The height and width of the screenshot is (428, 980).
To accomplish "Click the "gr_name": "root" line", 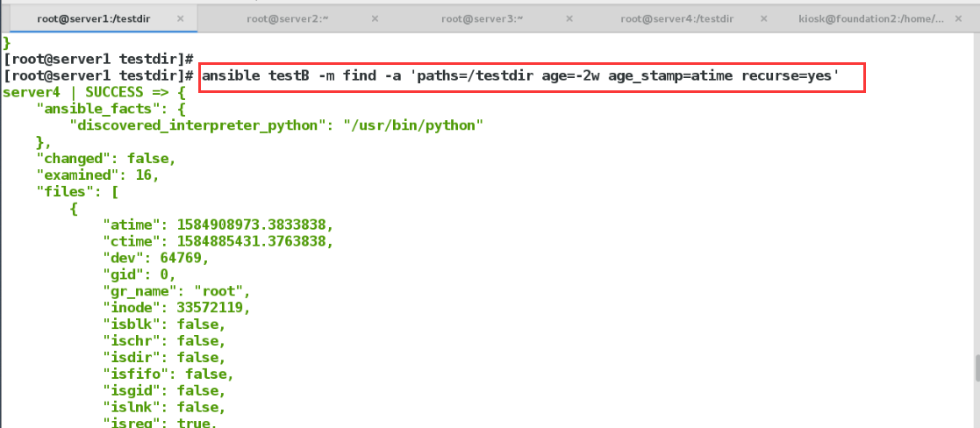I will [x=177, y=290].
